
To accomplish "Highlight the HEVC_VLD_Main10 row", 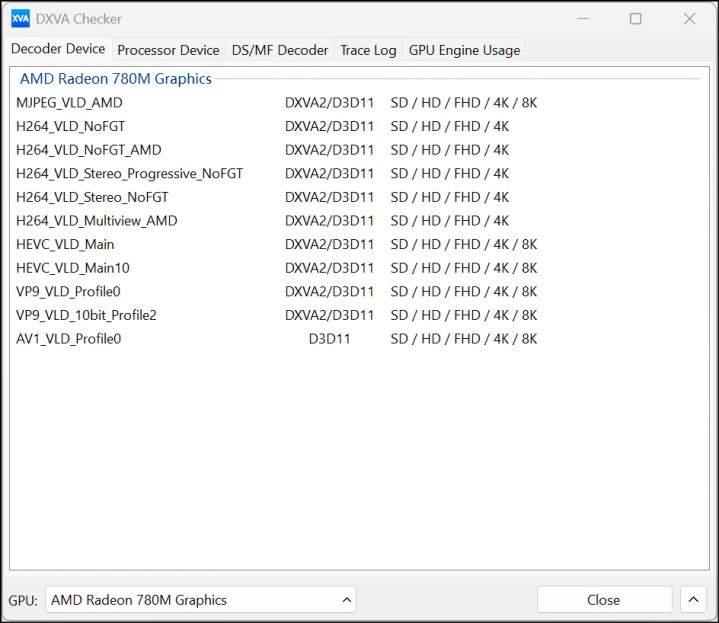I will pyautogui.click(x=73, y=268).
